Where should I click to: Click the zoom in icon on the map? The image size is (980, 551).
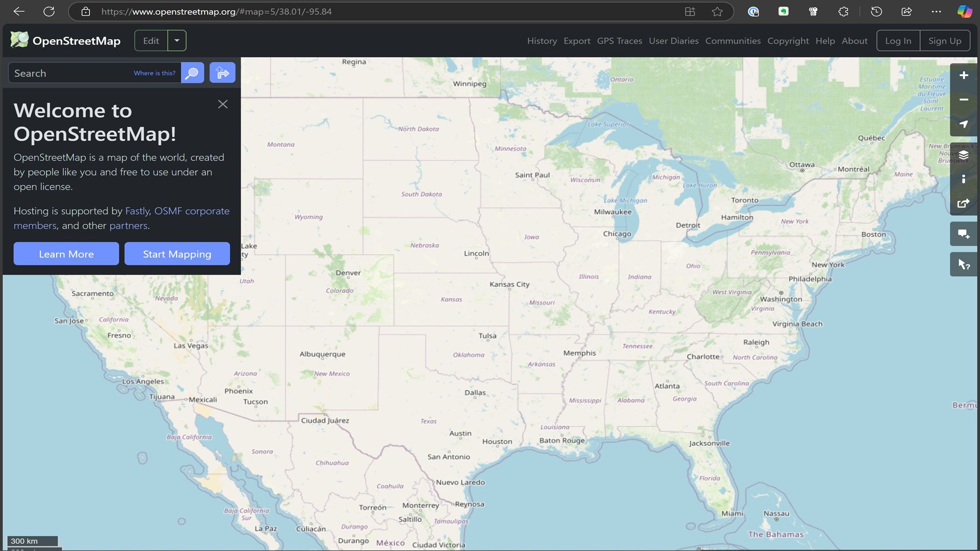click(964, 75)
